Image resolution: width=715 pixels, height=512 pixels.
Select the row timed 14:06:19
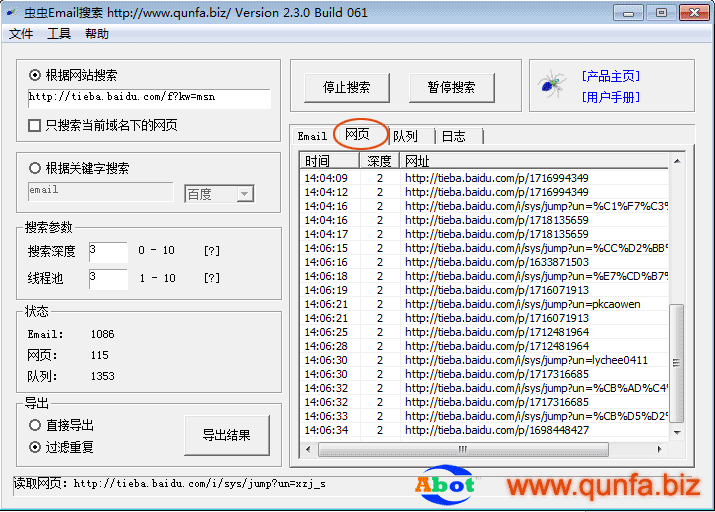tap(484, 290)
